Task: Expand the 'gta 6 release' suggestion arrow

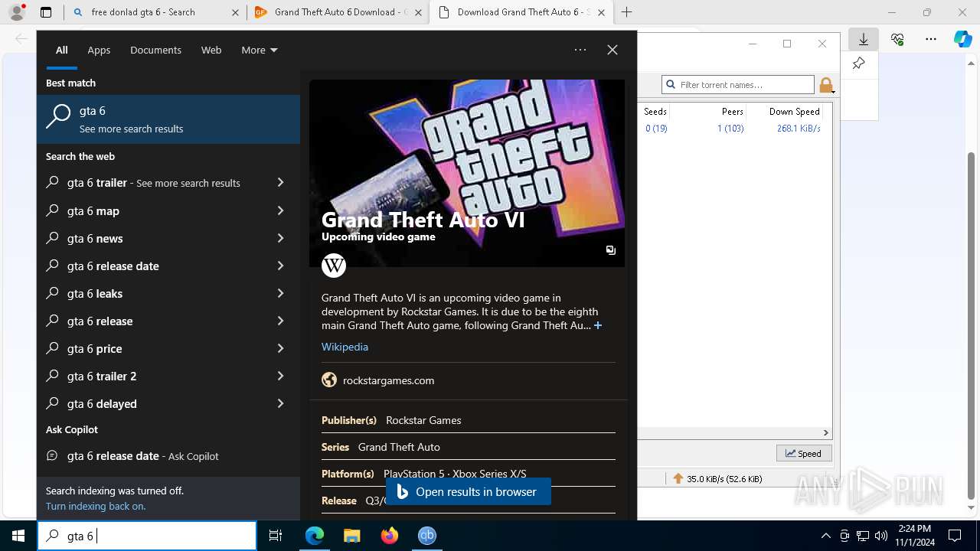Action: point(280,321)
